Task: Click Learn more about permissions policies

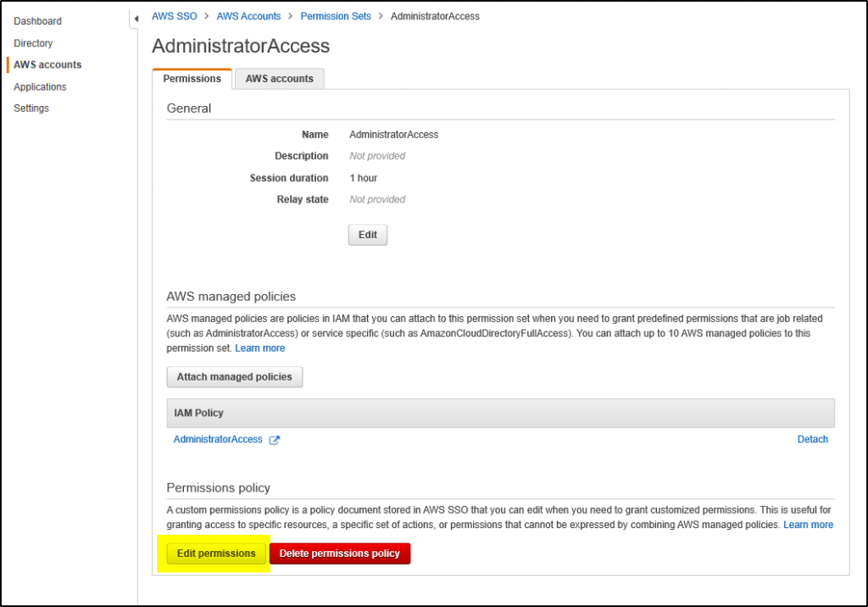Action: pyautogui.click(x=808, y=524)
